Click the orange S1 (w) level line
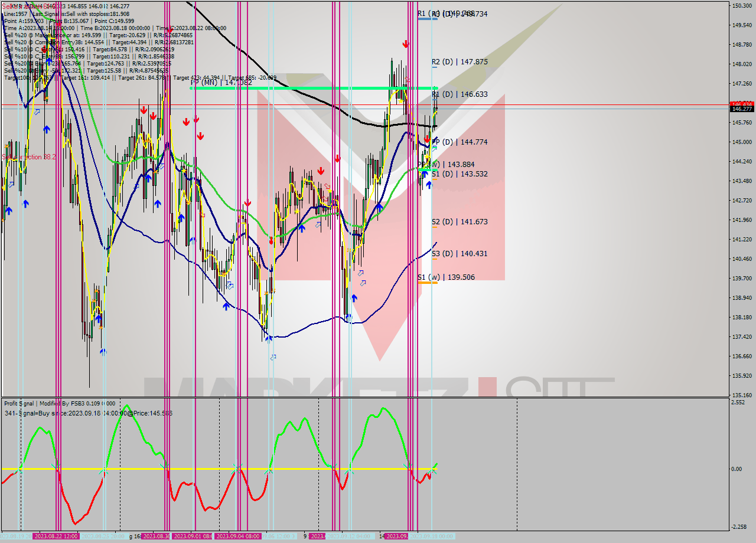 click(x=427, y=283)
